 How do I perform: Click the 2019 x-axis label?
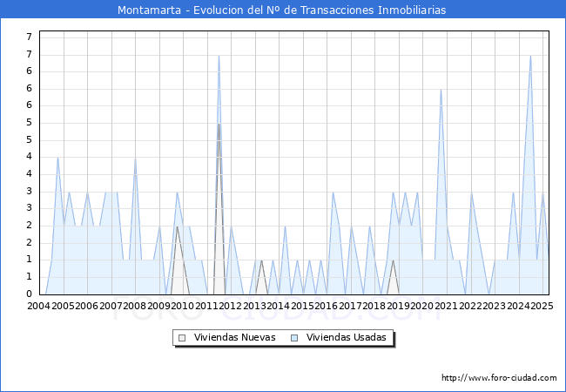coord(398,306)
